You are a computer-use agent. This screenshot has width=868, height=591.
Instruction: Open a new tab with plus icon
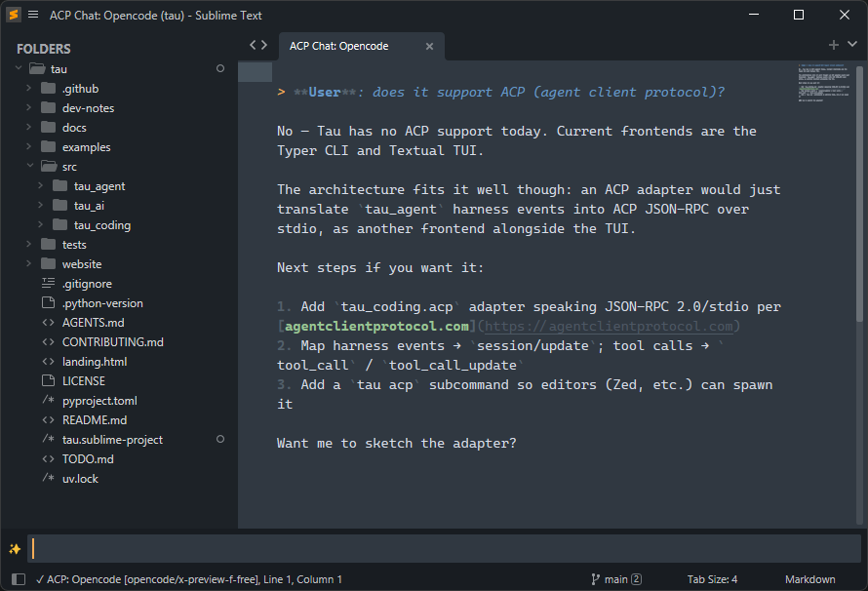tap(834, 45)
